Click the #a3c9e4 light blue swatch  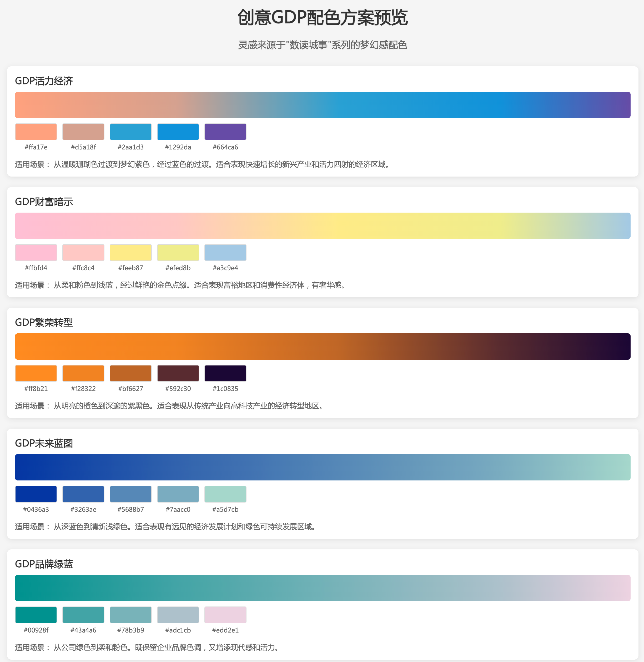coord(225,252)
